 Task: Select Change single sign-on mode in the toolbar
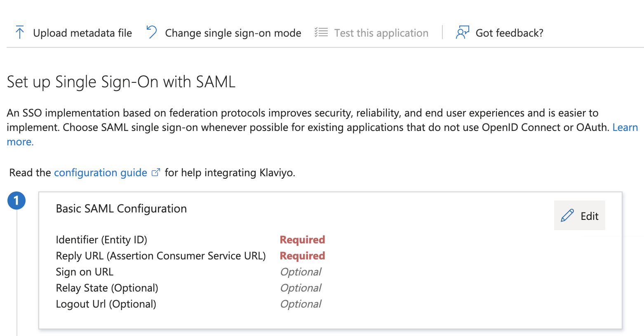tap(233, 33)
